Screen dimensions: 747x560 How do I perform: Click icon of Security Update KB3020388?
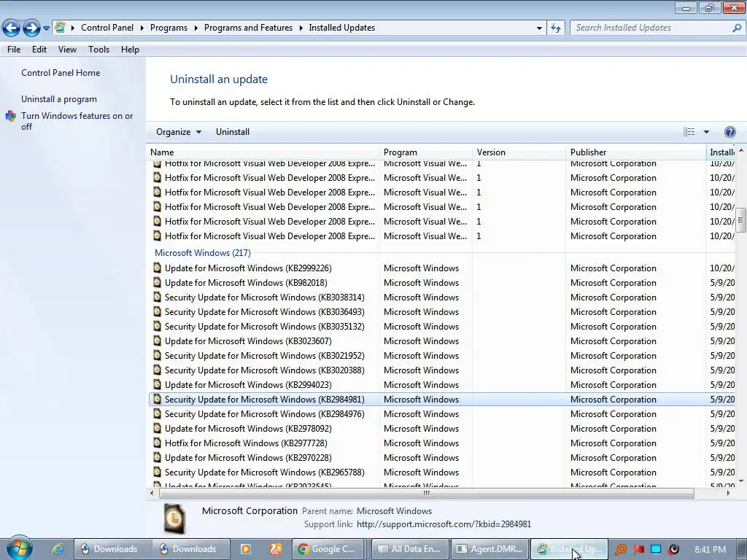(158, 370)
